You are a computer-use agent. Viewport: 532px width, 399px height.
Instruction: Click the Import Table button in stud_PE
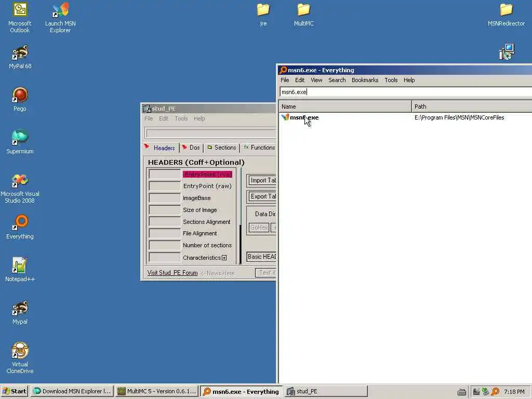coord(262,180)
